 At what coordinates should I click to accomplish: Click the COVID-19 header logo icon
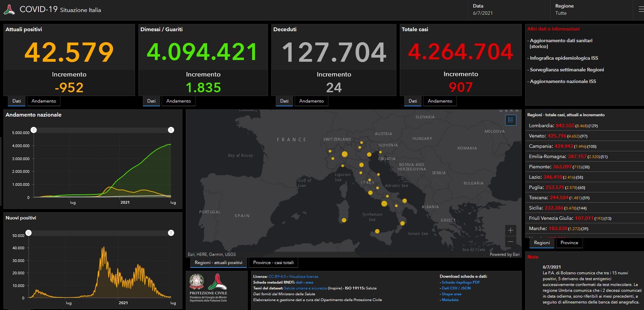[9, 10]
